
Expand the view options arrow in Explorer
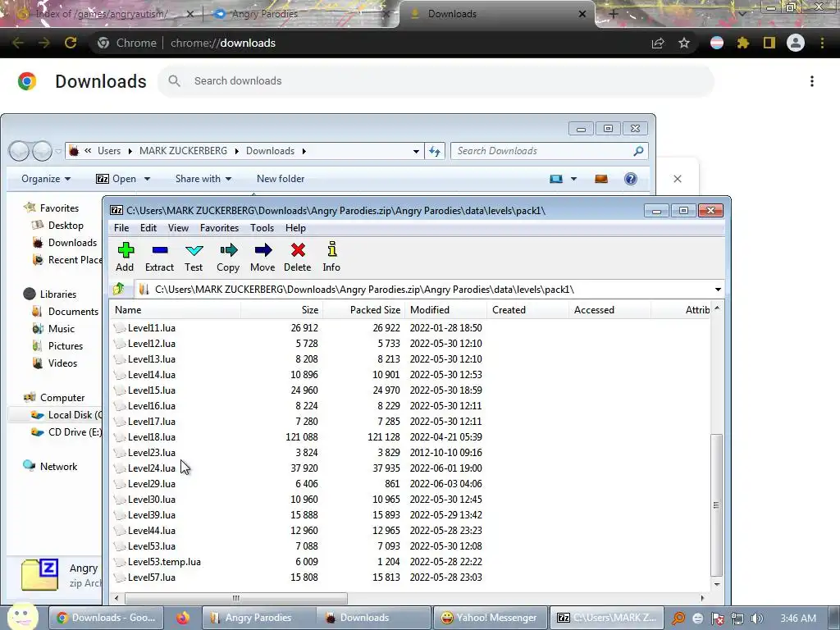click(x=573, y=179)
